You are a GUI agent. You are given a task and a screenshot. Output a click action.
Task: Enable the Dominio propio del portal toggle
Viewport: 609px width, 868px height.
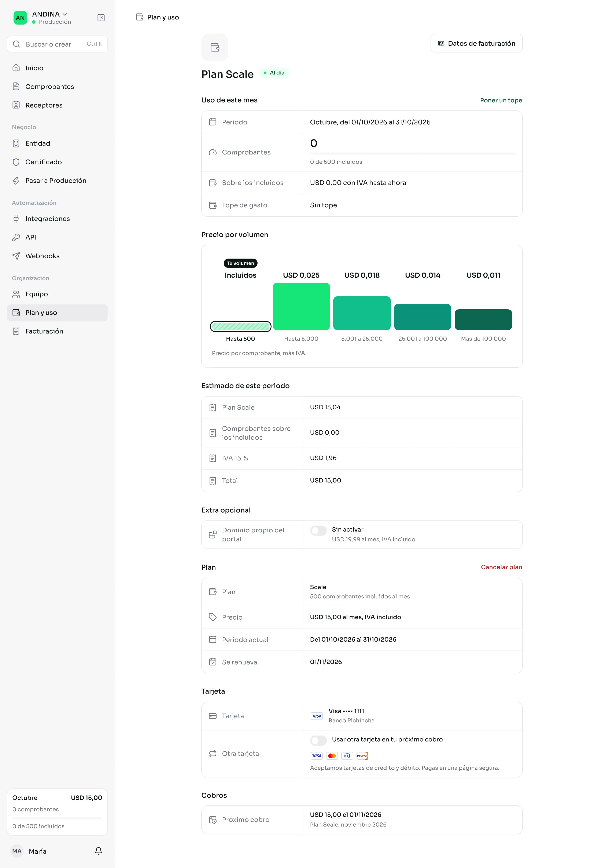[x=318, y=530]
